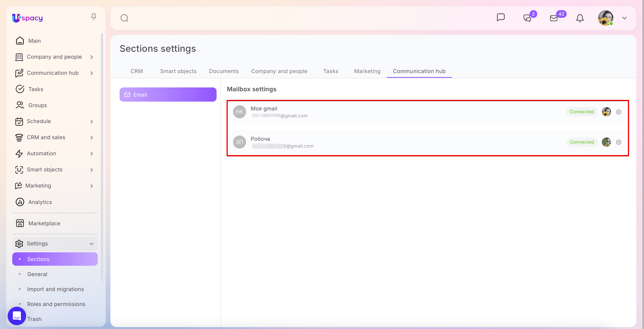Select the Email section button

point(168,95)
